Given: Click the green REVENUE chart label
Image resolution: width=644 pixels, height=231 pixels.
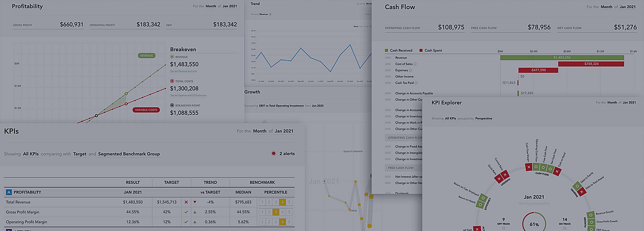Looking at the screenshot, I should (147, 56).
